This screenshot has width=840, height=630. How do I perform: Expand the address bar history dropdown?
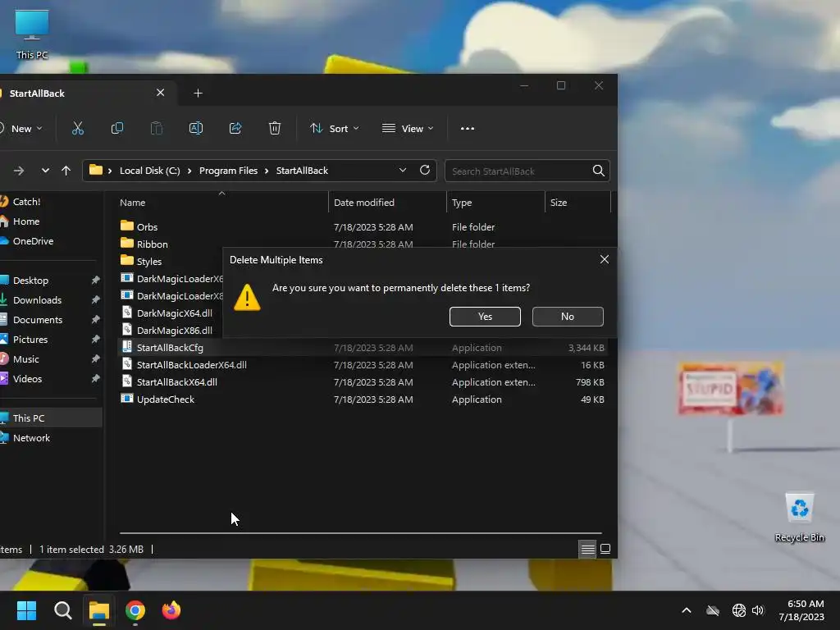click(402, 170)
